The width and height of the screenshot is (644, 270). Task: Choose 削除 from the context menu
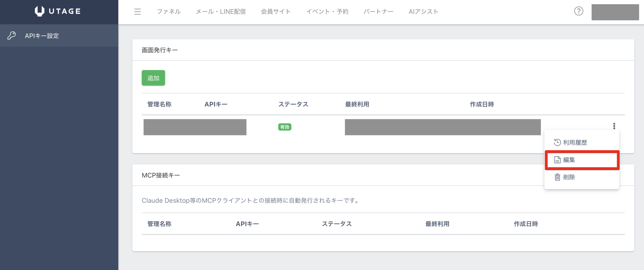coord(569,177)
